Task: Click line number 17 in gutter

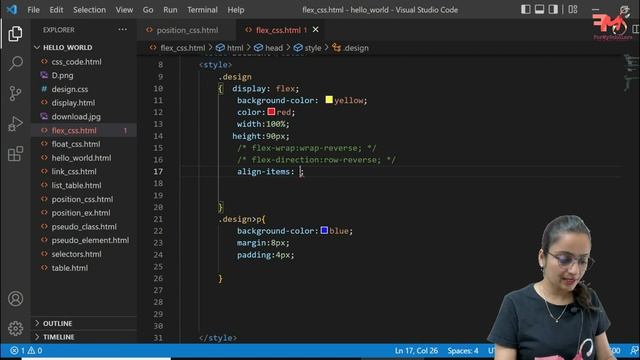Action: coord(158,171)
